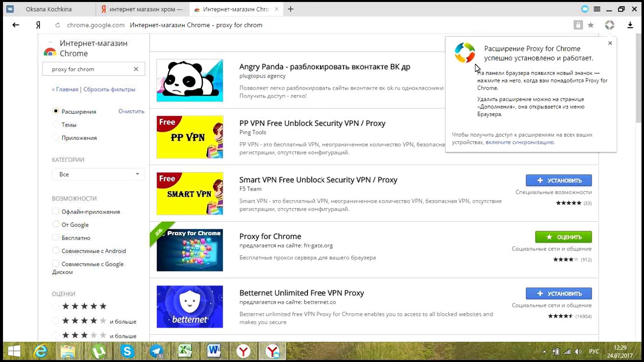Open active Yandex Browser taskbar icon
644x362 pixels.
272,351
